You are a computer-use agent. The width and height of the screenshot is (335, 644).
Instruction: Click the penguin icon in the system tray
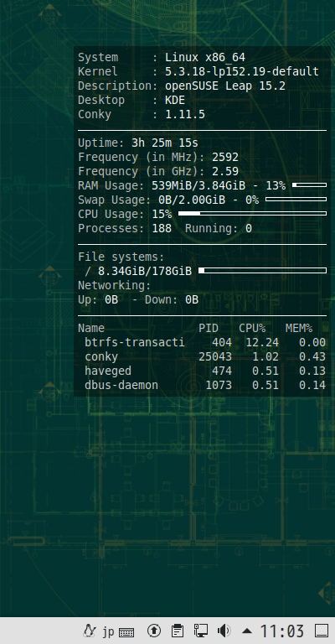[90, 631]
